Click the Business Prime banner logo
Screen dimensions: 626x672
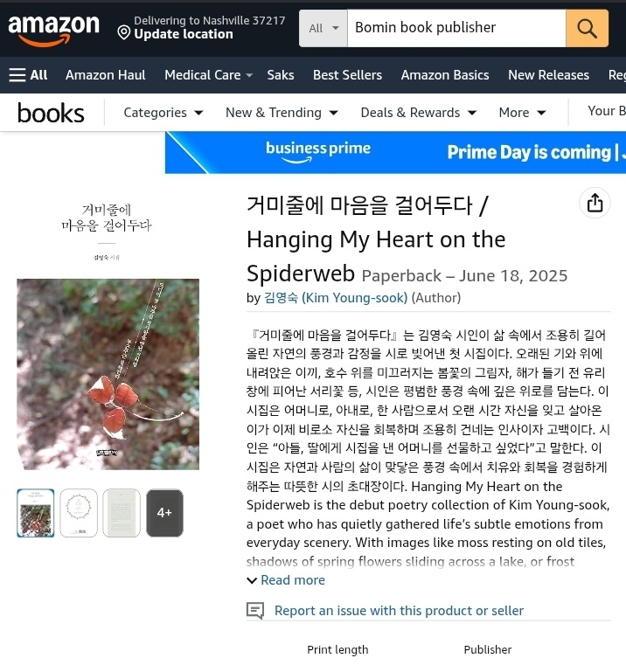317,152
